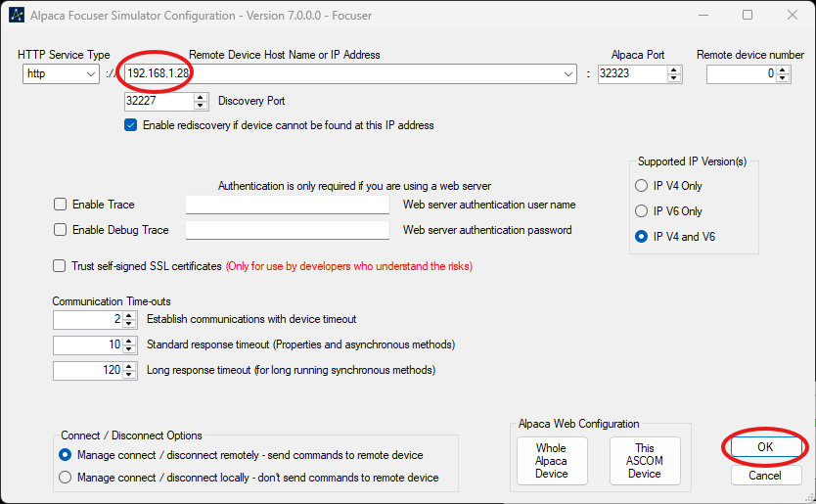Screen dimensions: 816x504
Task: Click the ASCOM app icon in title bar
Action: pyautogui.click(x=16, y=15)
